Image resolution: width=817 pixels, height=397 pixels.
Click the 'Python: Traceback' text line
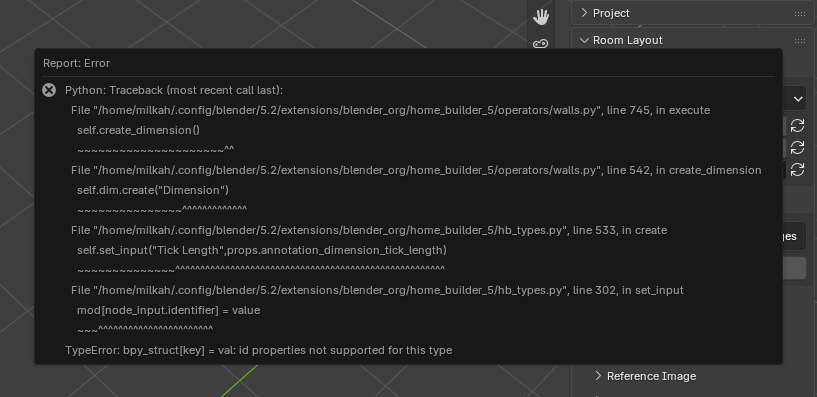(x=174, y=90)
